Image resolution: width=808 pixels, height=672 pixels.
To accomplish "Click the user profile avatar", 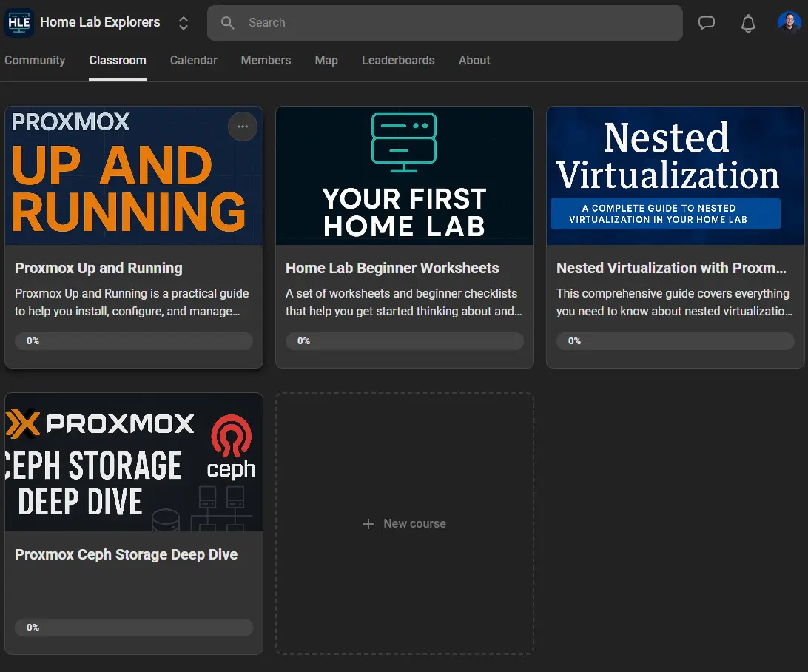I will (789, 22).
